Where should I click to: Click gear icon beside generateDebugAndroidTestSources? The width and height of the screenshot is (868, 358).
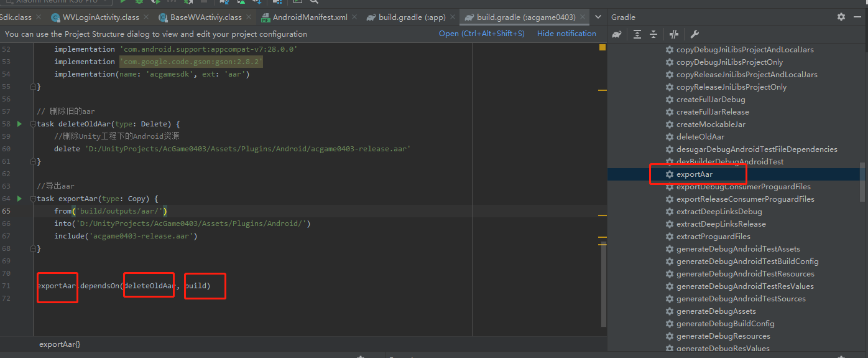670,299
